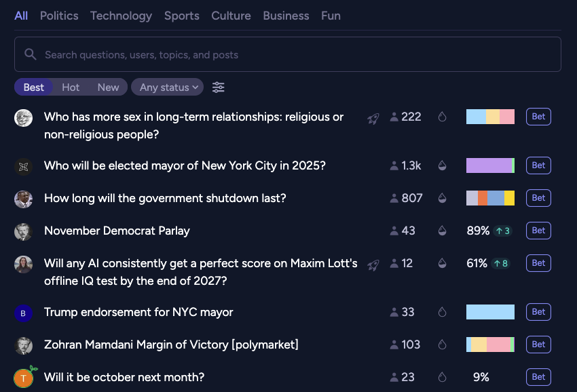This screenshot has width=577, height=392.
Task: Click the droplet icon on government shutdown row
Action: (443, 198)
